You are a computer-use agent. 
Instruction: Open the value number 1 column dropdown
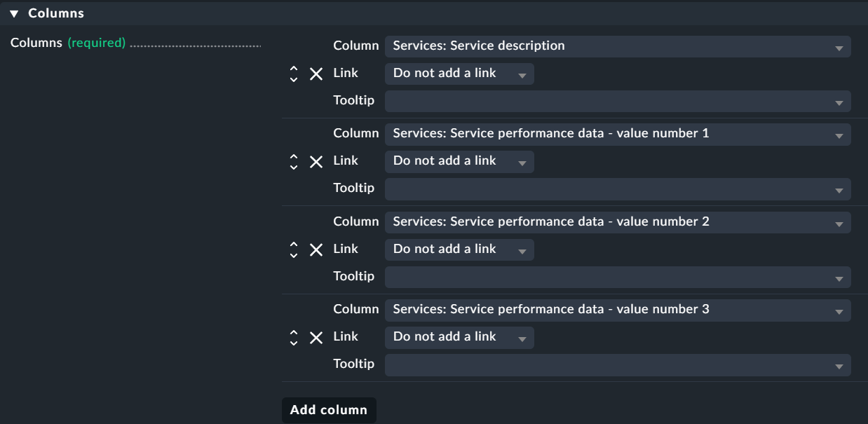pos(617,134)
